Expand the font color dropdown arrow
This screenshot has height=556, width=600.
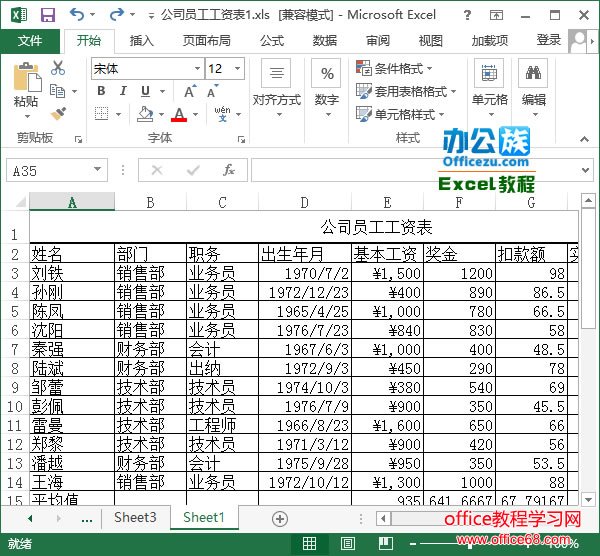pos(196,114)
